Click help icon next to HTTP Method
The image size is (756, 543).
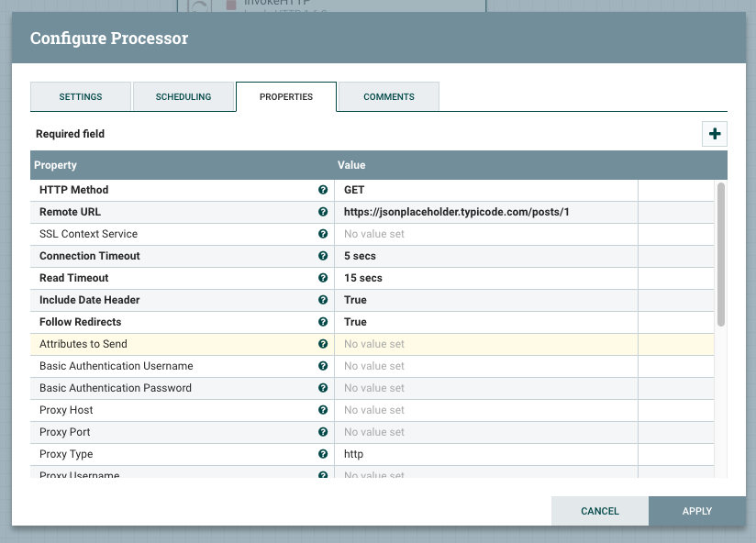pyautogui.click(x=323, y=190)
